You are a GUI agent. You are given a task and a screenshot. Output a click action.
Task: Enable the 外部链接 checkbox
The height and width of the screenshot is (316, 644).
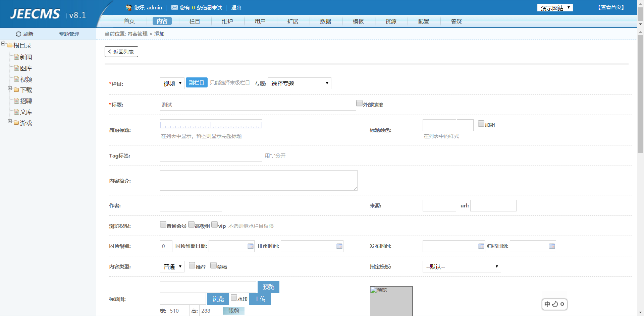pyautogui.click(x=359, y=103)
